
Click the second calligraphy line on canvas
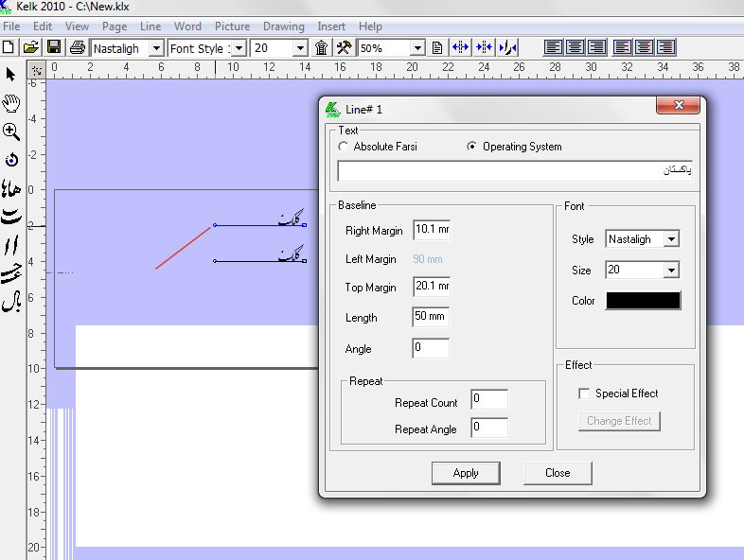(260, 260)
